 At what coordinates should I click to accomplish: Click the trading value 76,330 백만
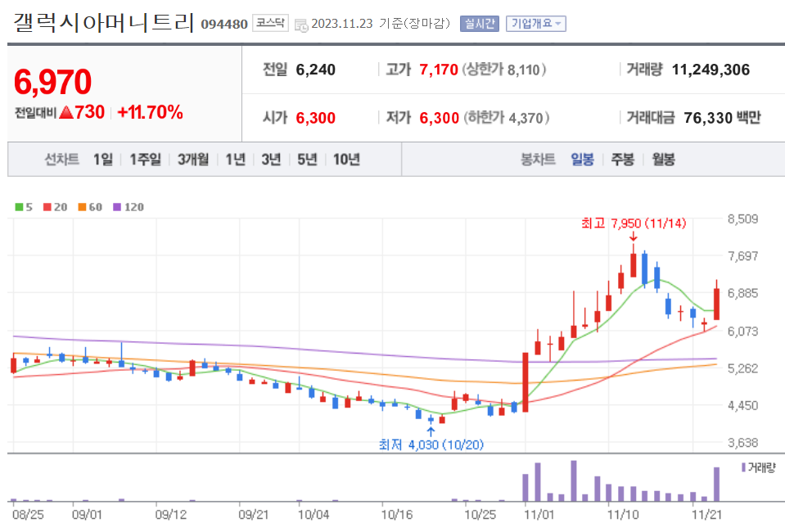coord(722,118)
